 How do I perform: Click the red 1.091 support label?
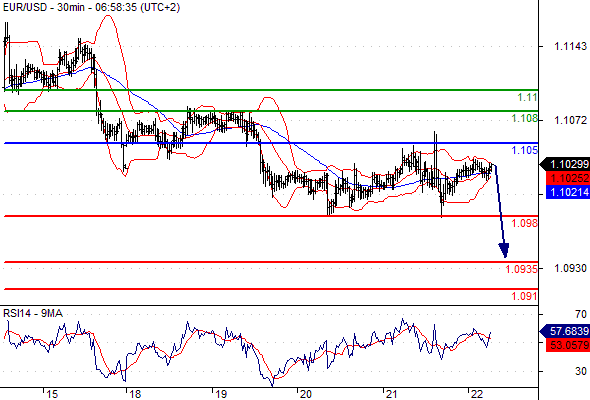(525, 296)
